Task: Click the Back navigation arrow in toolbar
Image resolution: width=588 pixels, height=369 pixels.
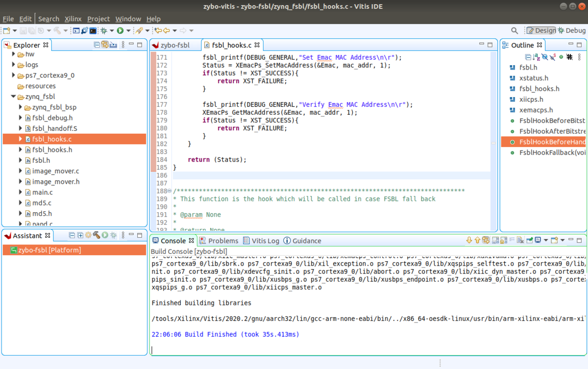Action: coord(166,31)
